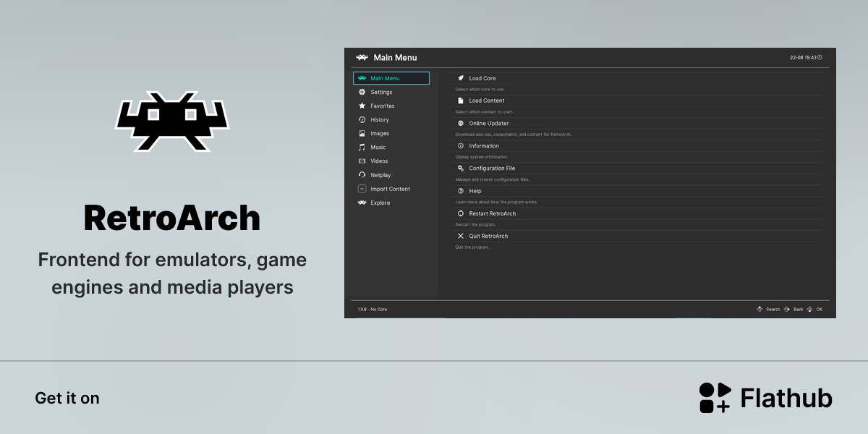This screenshot has height=434, width=868.
Task: Select Main Menu in the sidebar
Action: tap(391, 78)
